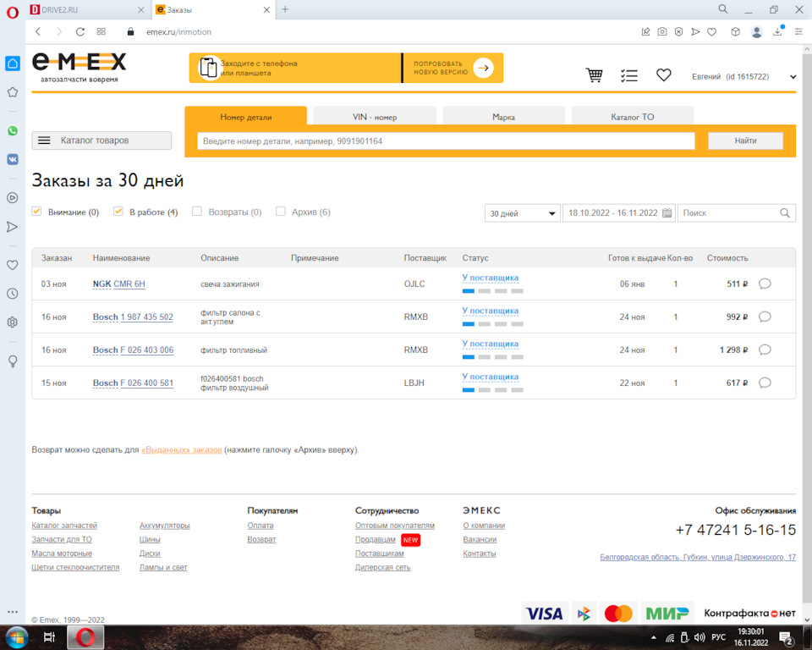Open WhatsApp in Opera sidebar
The height and width of the screenshot is (650, 812).
pyautogui.click(x=13, y=131)
